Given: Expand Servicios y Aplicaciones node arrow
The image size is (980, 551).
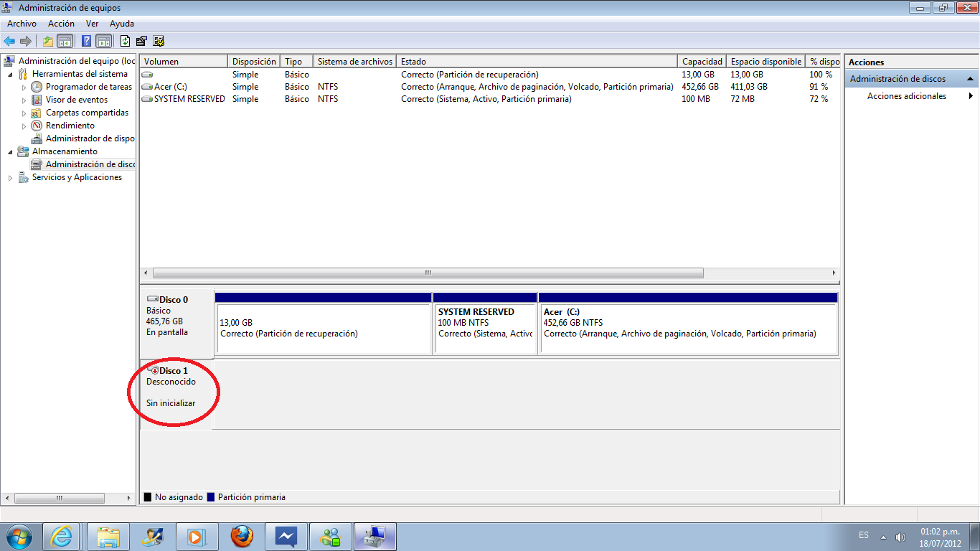Looking at the screenshot, I should (10, 177).
